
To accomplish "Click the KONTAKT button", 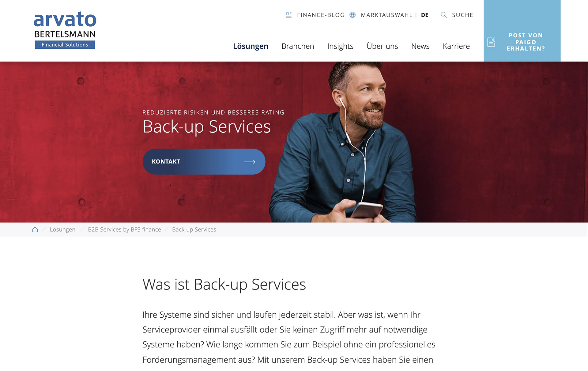I will click(204, 162).
